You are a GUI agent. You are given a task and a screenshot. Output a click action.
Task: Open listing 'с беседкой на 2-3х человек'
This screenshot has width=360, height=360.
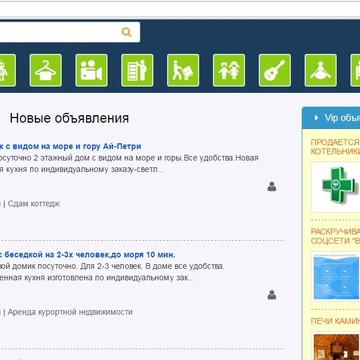click(x=87, y=255)
